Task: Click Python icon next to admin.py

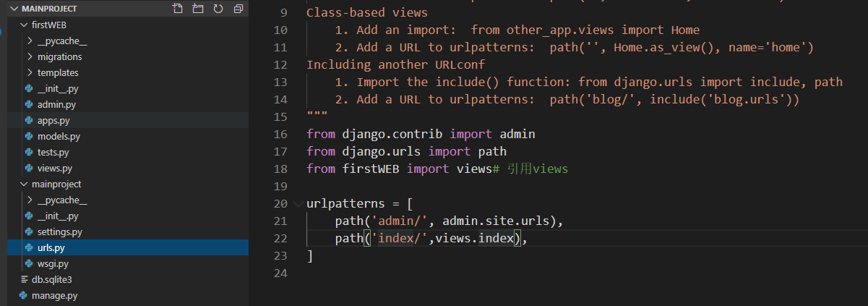Action: point(29,104)
